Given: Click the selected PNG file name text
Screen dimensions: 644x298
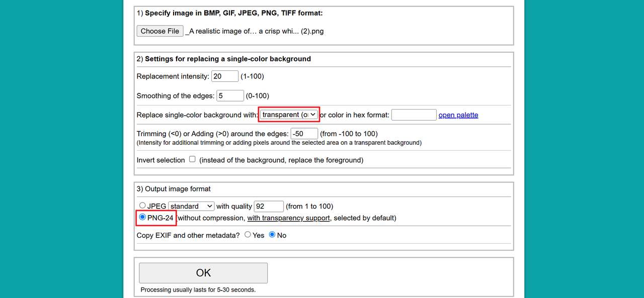Looking at the screenshot, I should coord(255,31).
